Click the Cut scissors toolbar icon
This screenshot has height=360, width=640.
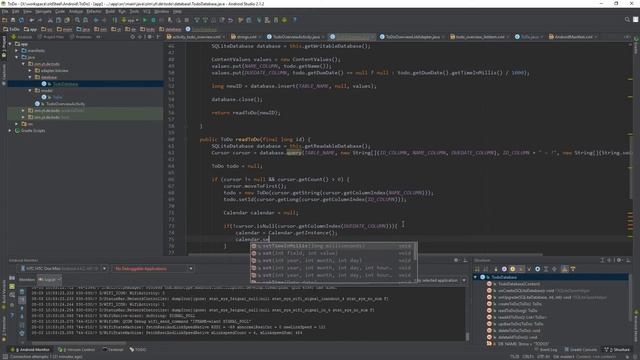pos(50,20)
